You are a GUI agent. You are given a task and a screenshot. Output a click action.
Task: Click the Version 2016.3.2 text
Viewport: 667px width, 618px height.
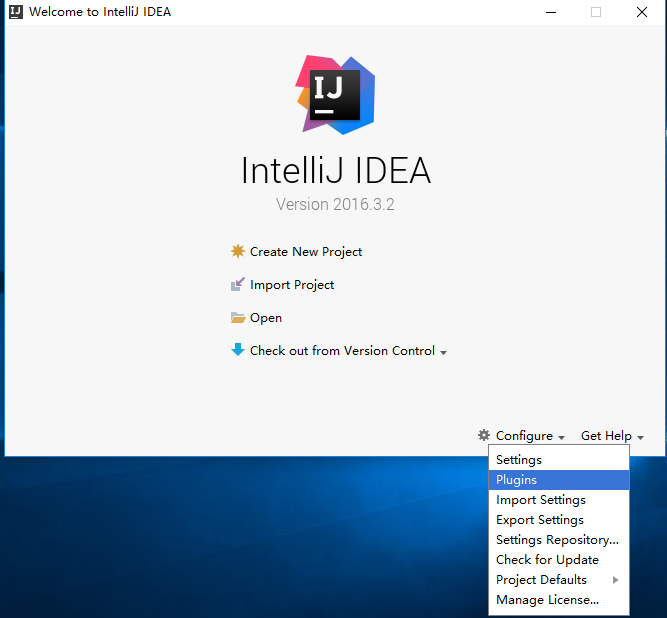335,205
